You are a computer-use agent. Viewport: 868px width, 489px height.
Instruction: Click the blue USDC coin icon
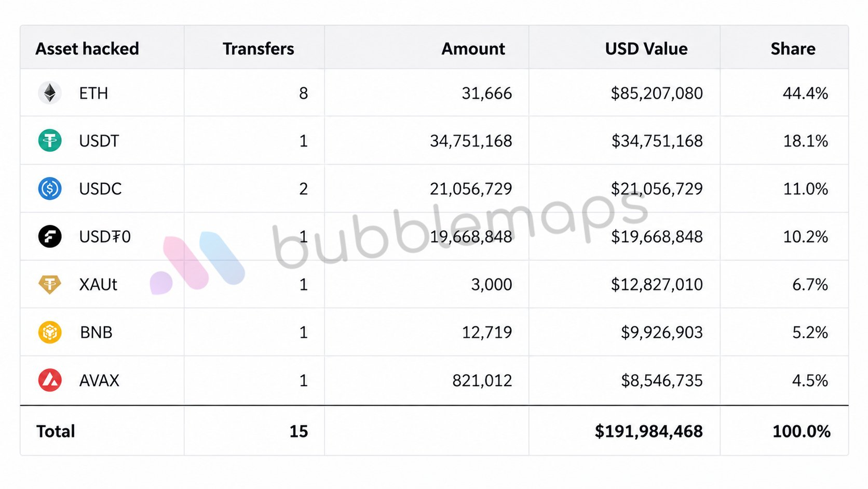coord(50,189)
